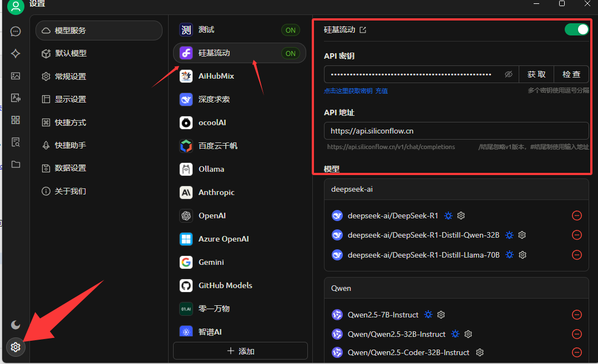Open the agents star sidebar icon
598x364 pixels.
[16, 53]
